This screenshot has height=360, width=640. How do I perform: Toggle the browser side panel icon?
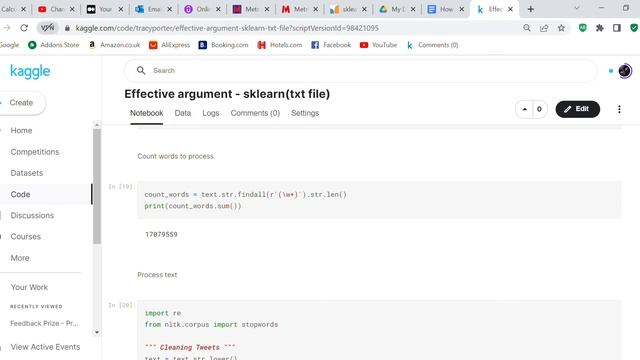(617, 28)
